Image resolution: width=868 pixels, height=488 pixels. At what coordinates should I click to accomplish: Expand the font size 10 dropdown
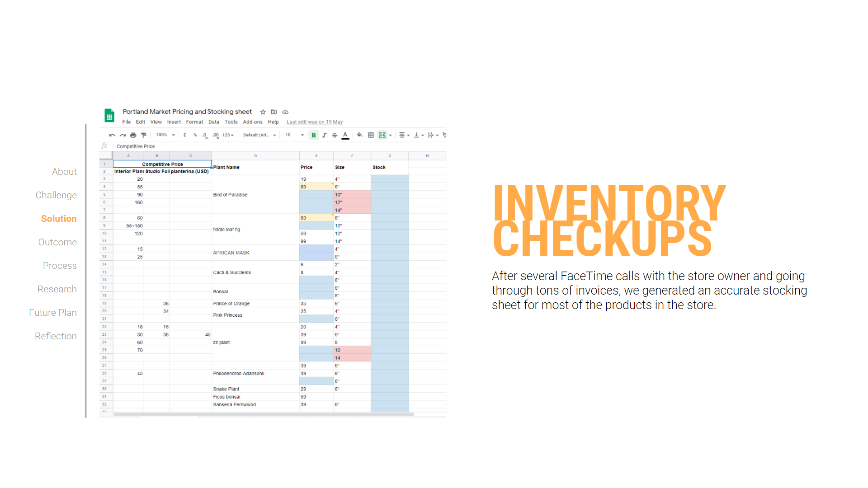coord(294,135)
